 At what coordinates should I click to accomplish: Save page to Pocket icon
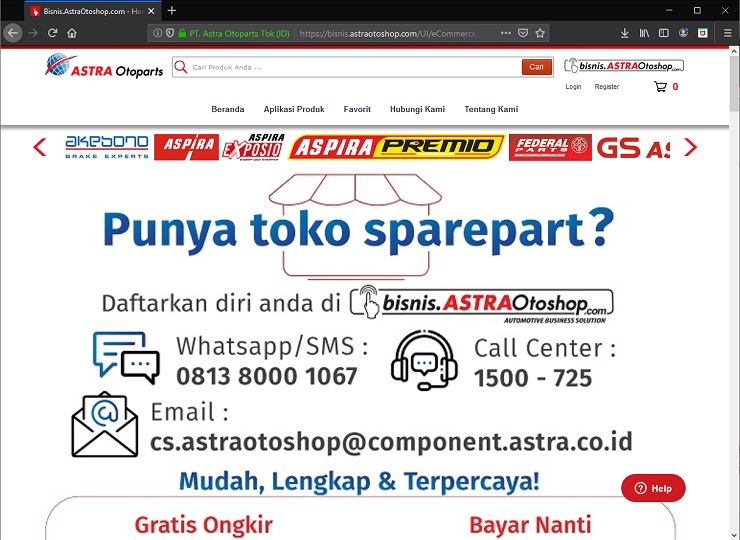pos(523,33)
